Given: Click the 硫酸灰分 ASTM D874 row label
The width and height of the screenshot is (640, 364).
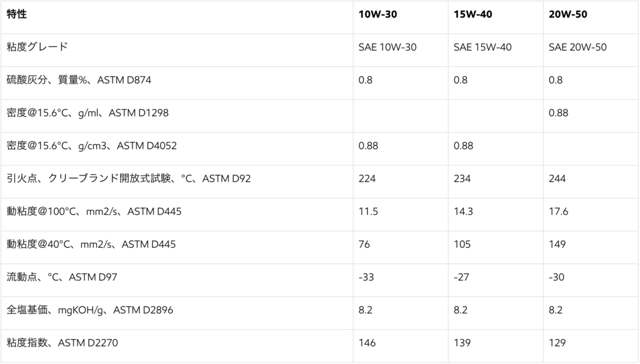Looking at the screenshot, I should point(79,80).
